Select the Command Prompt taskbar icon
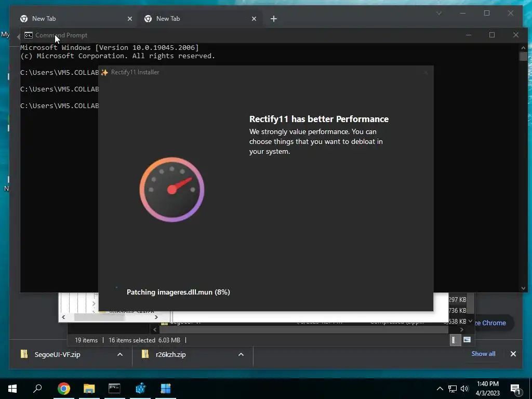 [114, 389]
